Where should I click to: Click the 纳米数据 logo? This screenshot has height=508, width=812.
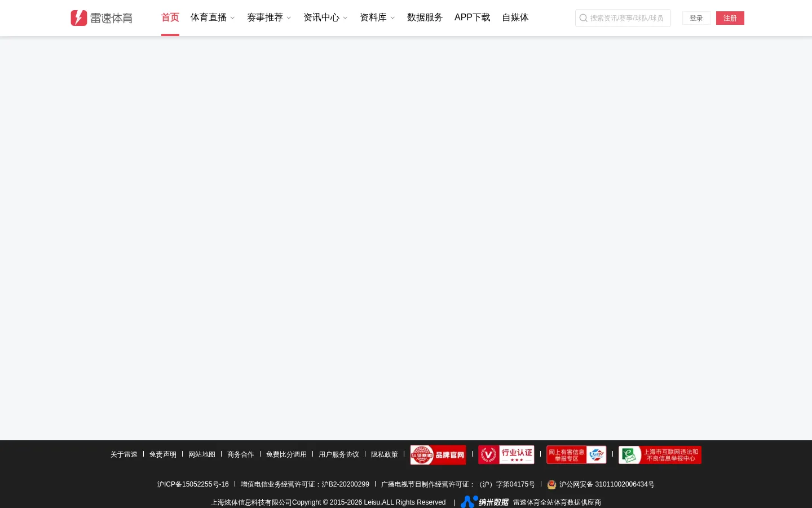(x=484, y=502)
